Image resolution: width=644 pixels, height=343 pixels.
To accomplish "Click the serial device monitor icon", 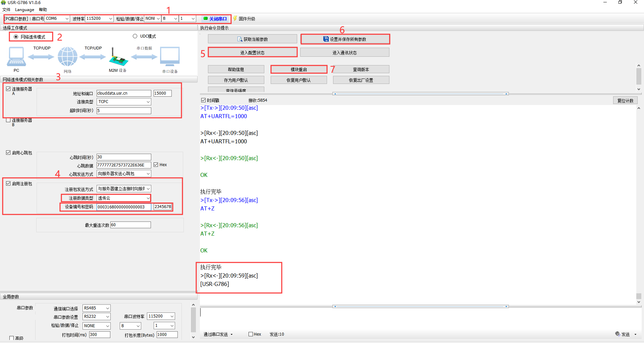I will click(x=170, y=56).
